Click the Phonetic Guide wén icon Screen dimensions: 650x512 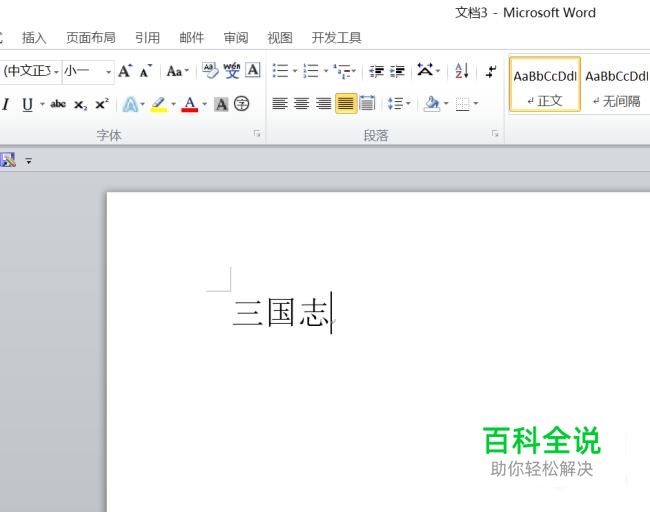(232, 70)
